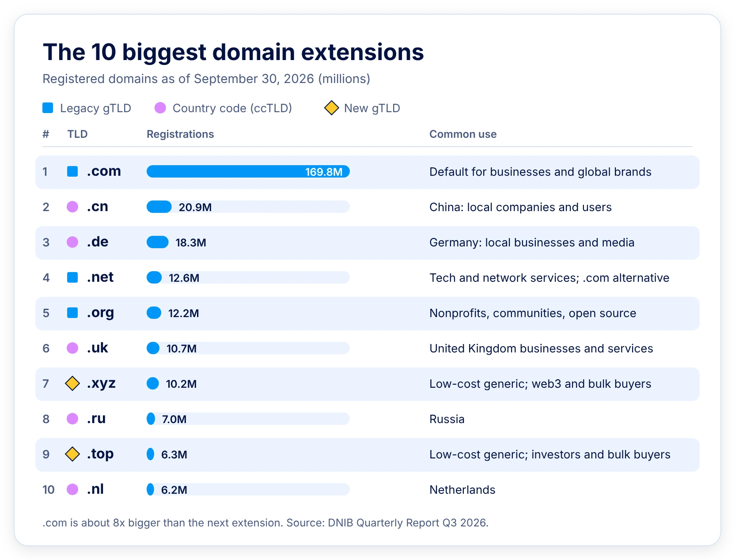The image size is (735, 560).
Task: Select the .xyz TLD name
Action: (101, 384)
